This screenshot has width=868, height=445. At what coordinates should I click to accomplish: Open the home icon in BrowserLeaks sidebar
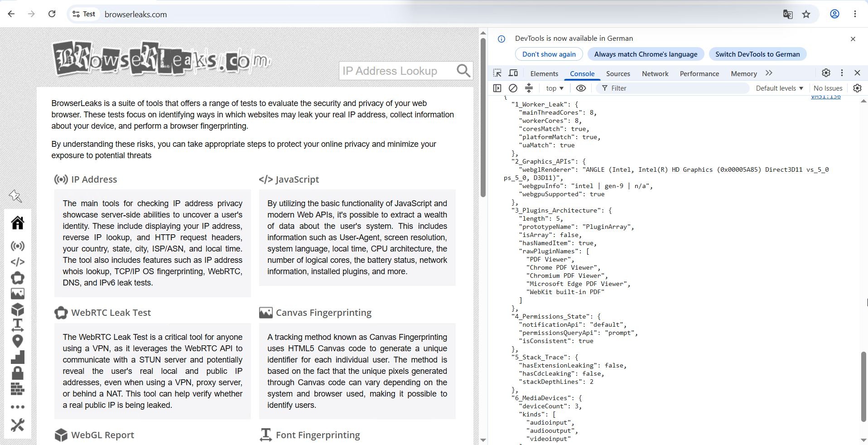[18, 222]
